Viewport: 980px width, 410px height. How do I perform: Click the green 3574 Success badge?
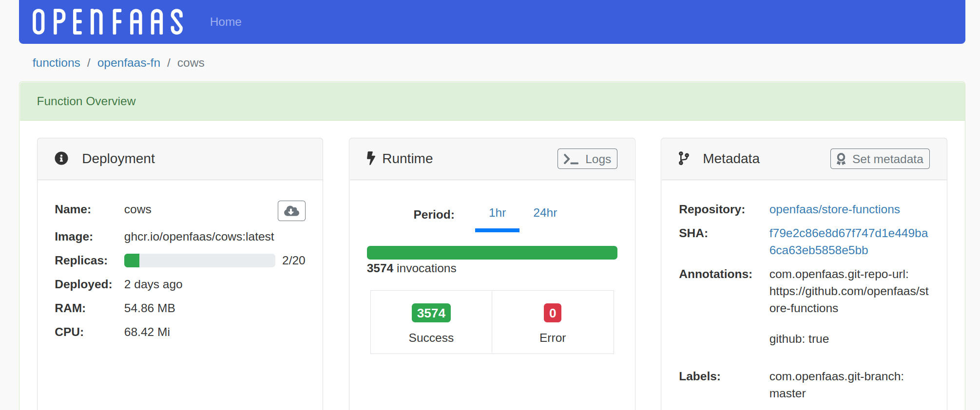pyautogui.click(x=431, y=313)
